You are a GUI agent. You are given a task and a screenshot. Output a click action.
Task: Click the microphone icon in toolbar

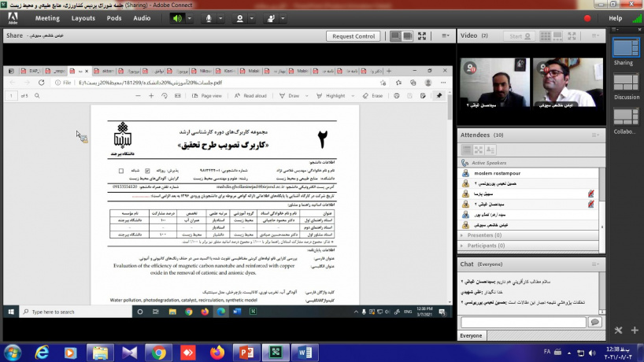point(210,17)
